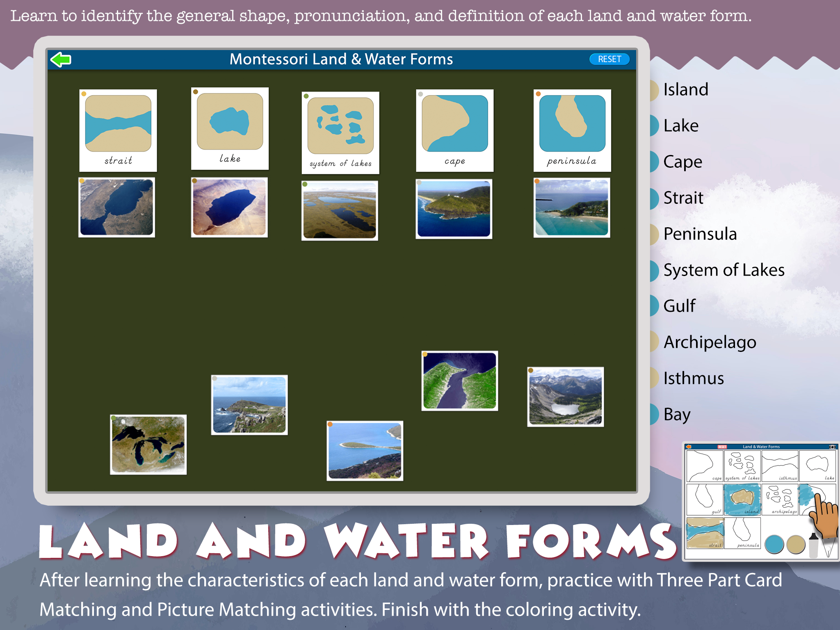
Task: Select the Great Lakes satellite photo
Action: tap(148, 445)
